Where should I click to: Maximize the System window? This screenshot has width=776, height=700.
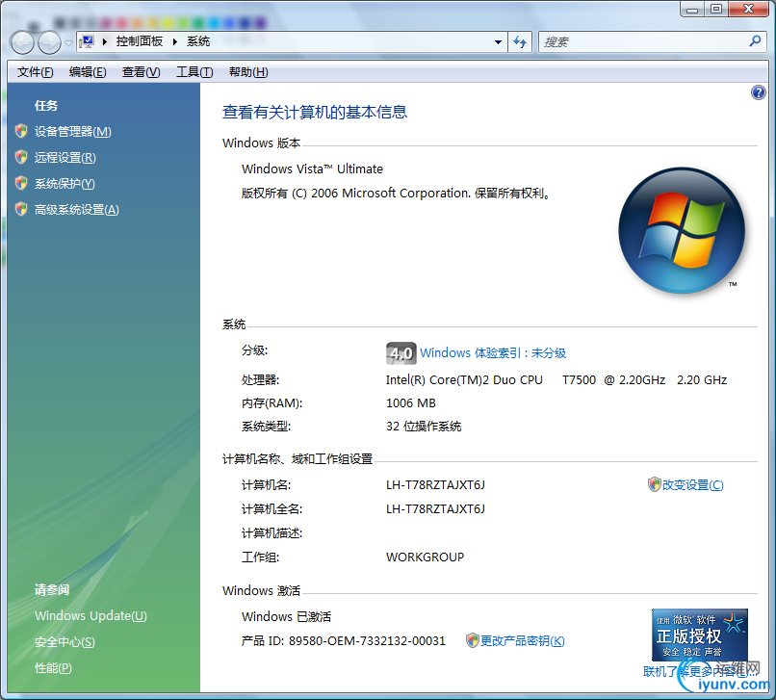tap(716, 9)
